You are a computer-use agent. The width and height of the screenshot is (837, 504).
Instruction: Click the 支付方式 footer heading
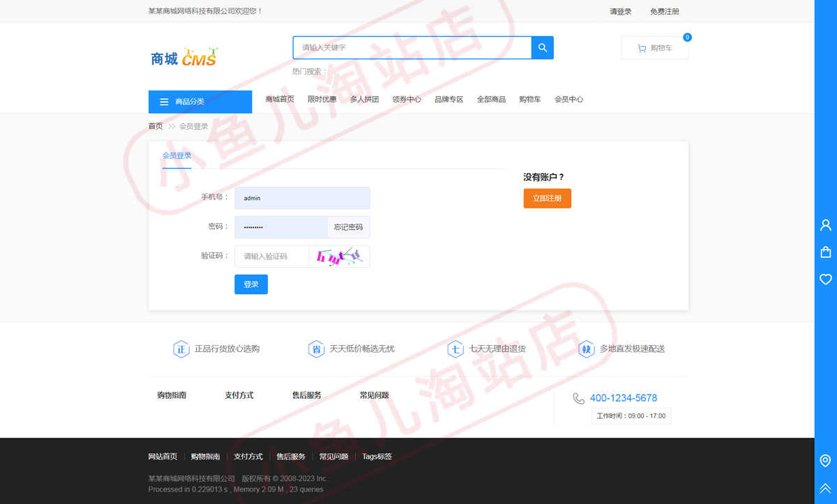point(239,395)
